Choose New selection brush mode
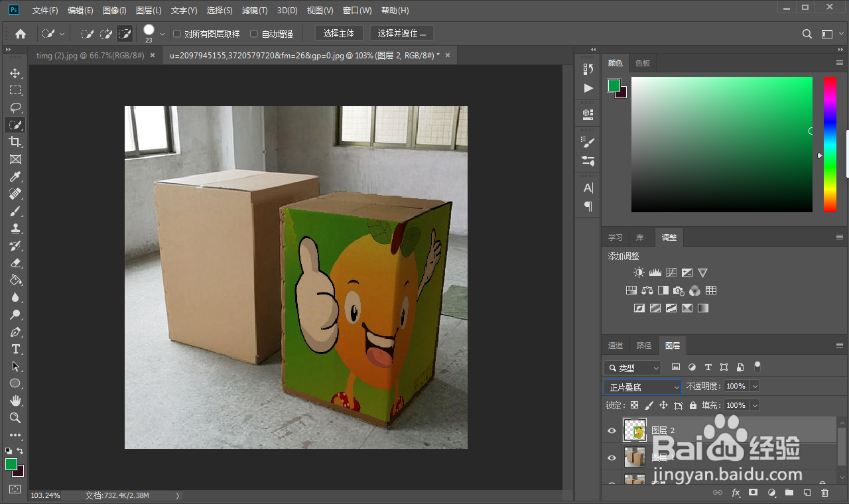The image size is (849, 504). 88,34
